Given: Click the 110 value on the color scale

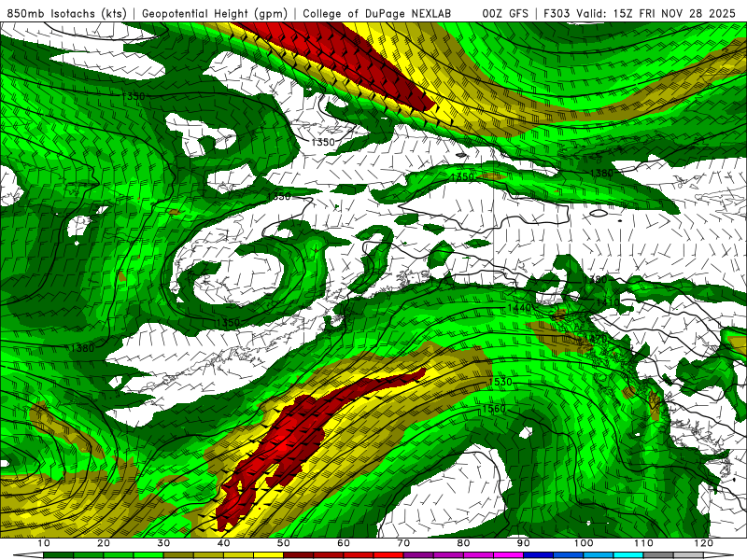Looking at the screenshot, I should pyautogui.click(x=643, y=543).
